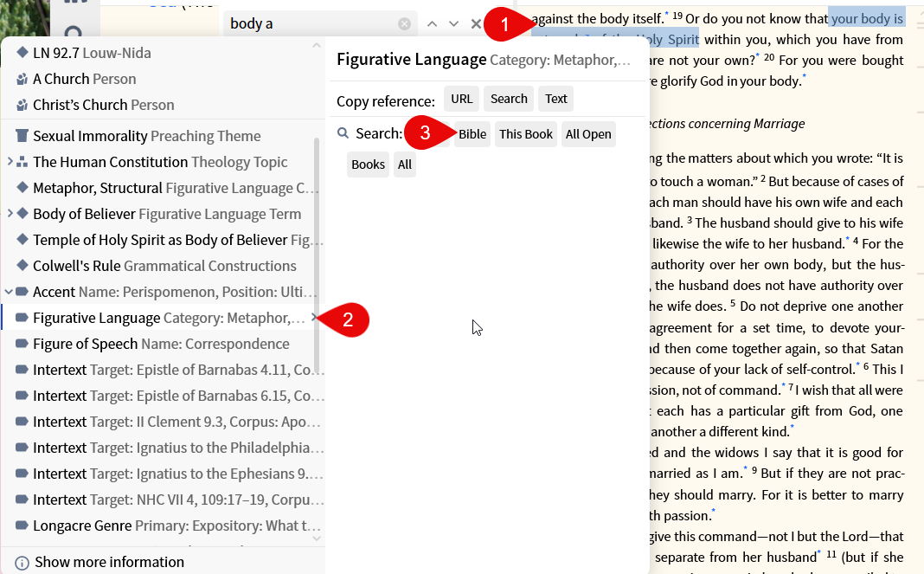Search Figurative Language in Bible
924x574 pixels.
click(472, 134)
